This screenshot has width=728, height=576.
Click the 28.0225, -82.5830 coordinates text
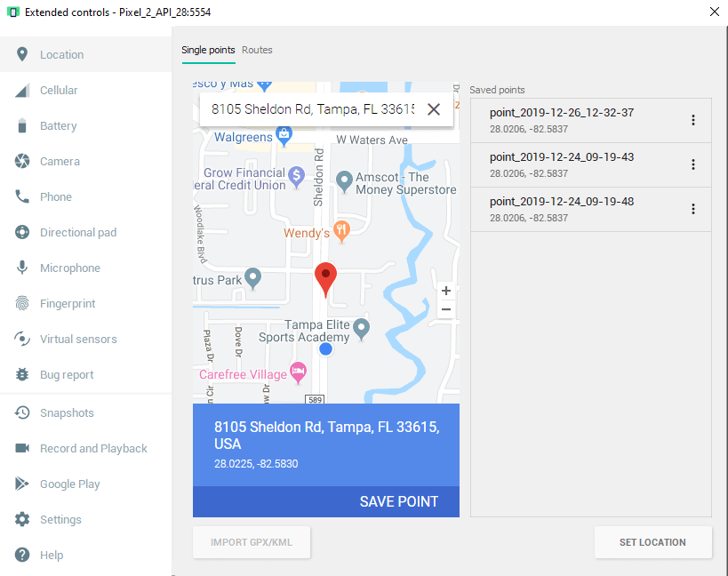pyautogui.click(x=256, y=464)
